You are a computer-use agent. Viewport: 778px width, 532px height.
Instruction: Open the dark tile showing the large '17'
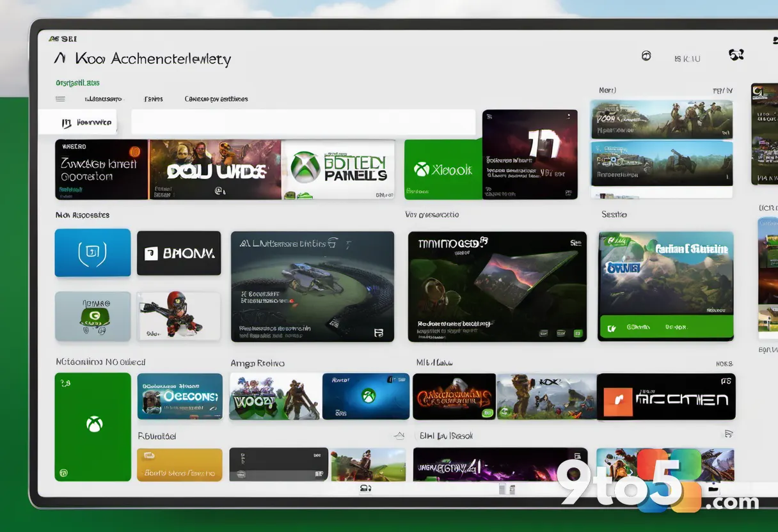530,154
